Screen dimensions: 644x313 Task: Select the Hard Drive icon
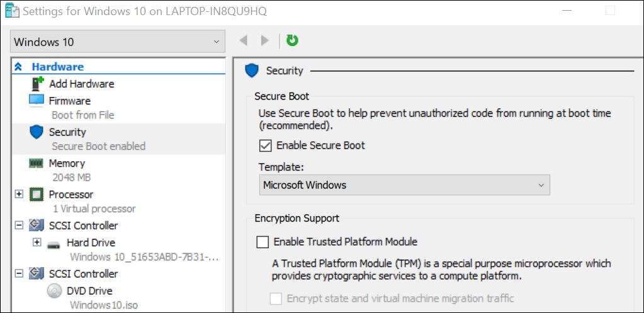[54, 243]
